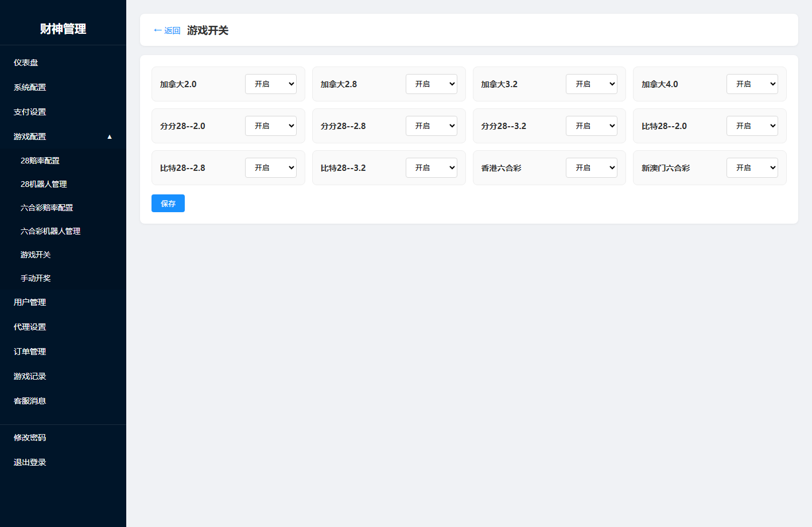Screen dimensions: 812x527
Task: Open the 加拿大2.8 status dropdown
Action: coord(432,84)
